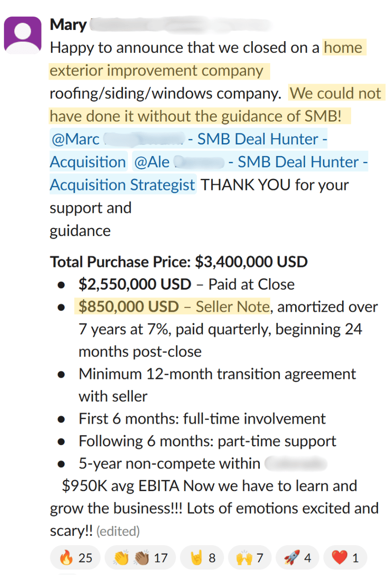Toggle the rock-on hand reaction
Image resolution: width=390 pixels, height=588 pixels.
point(202,558)
